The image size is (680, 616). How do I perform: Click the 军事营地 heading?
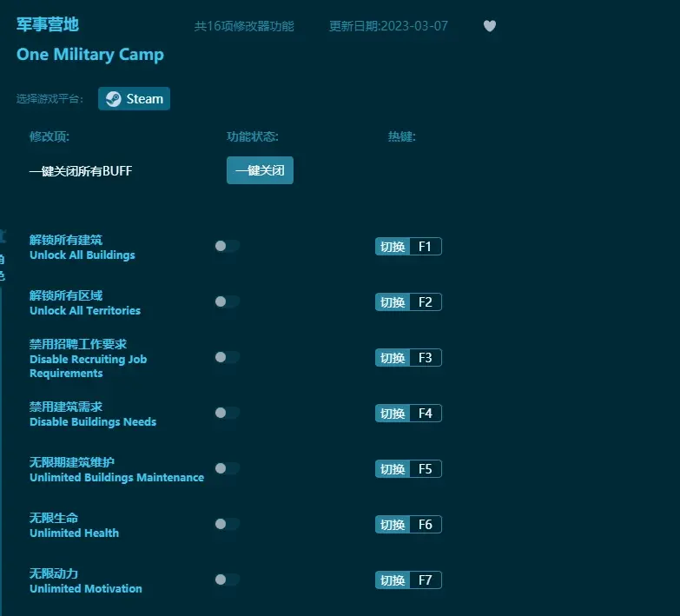48,24
